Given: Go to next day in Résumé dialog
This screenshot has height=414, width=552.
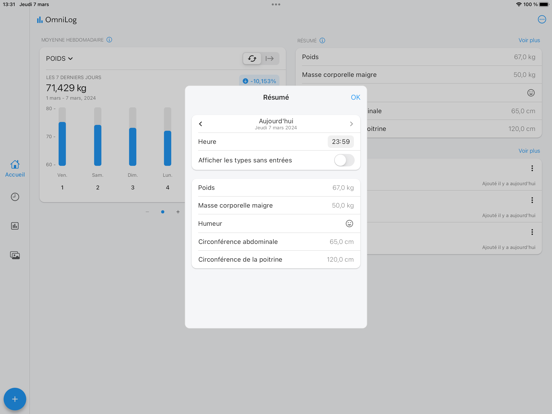Looking at the screenshot, I should coord(351,124).
